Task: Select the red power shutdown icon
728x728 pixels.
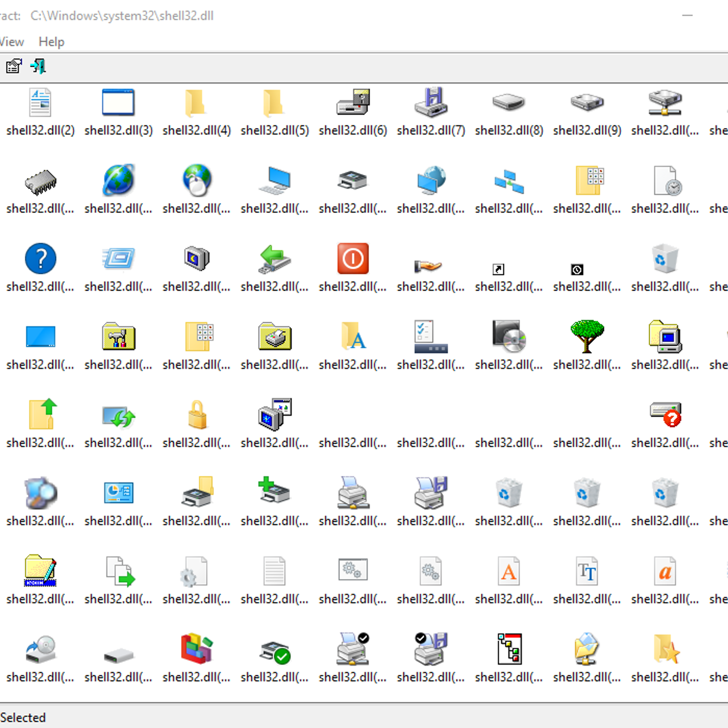Action: (353, 258)
